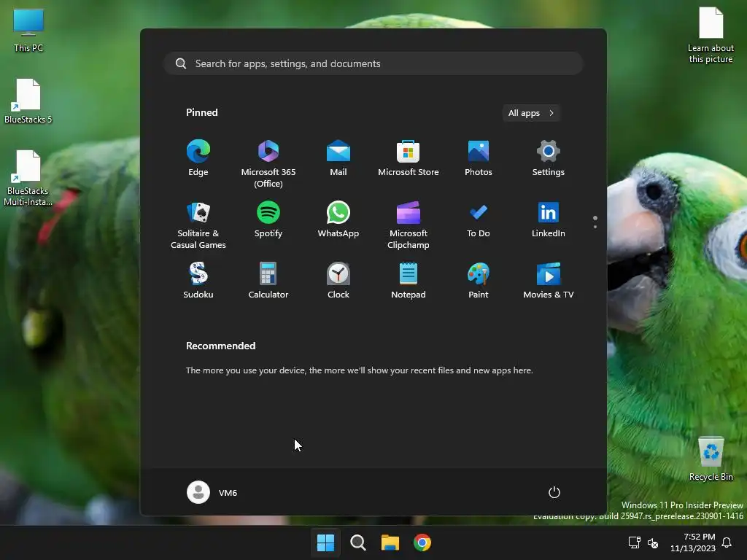Screen dimensions: 747x560
Task: Launch Solitaire & Casual Games
Action: pos(198,225)
